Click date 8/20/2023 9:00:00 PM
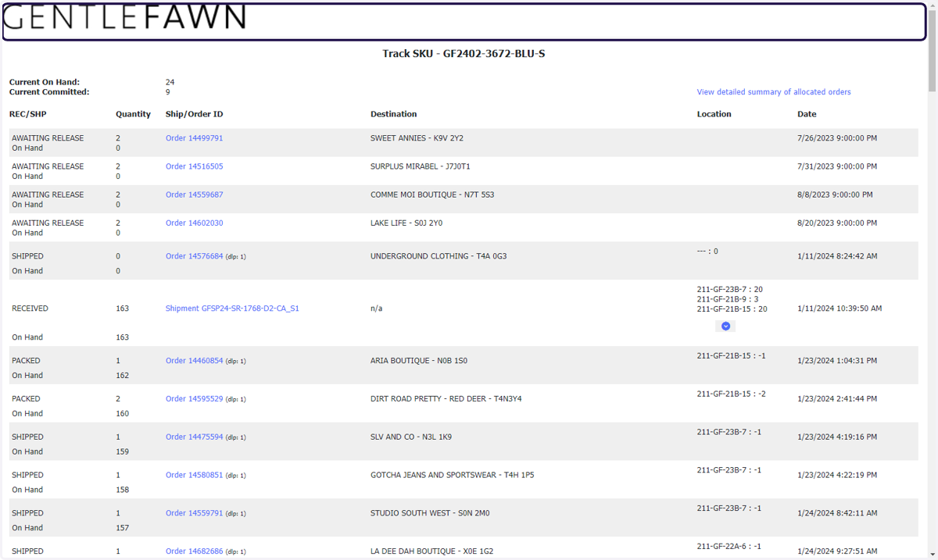Screen dimensions: 938x560 (x=837, y=223)
